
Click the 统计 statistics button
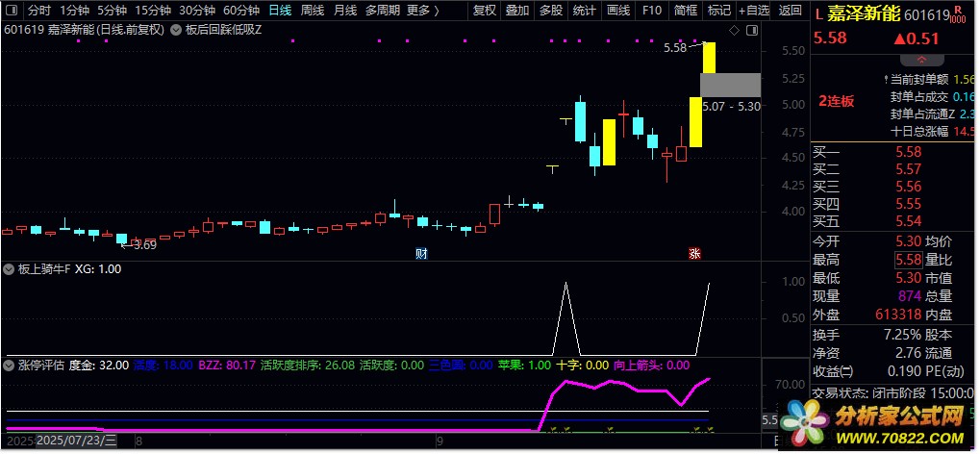pyautogui.click(x=585, y=11)
